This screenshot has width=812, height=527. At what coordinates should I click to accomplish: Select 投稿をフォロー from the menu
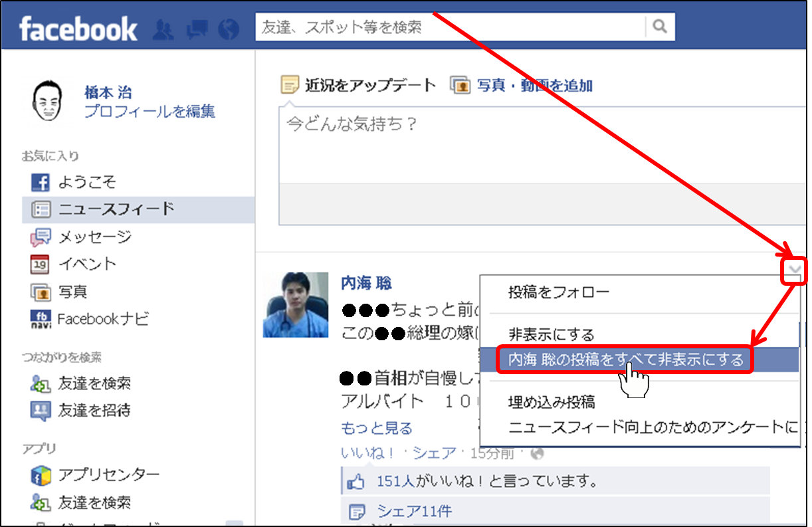click(x=558, y=292)
